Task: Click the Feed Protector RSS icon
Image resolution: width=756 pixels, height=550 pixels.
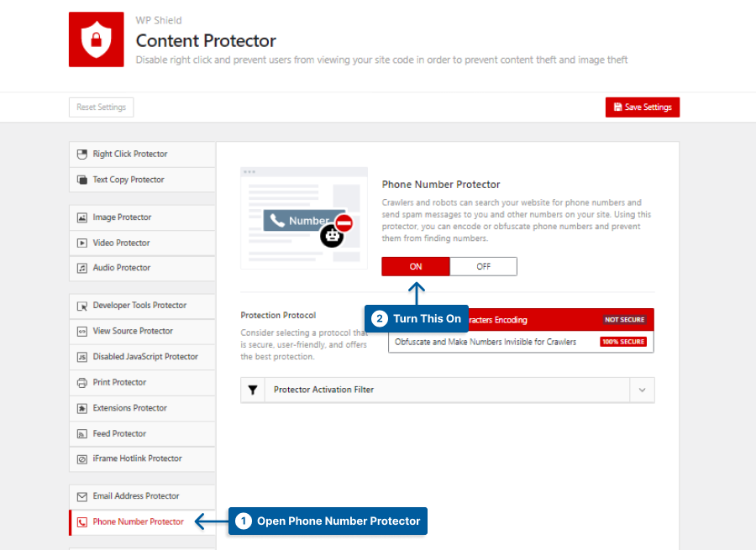Action: pos(82,434)
